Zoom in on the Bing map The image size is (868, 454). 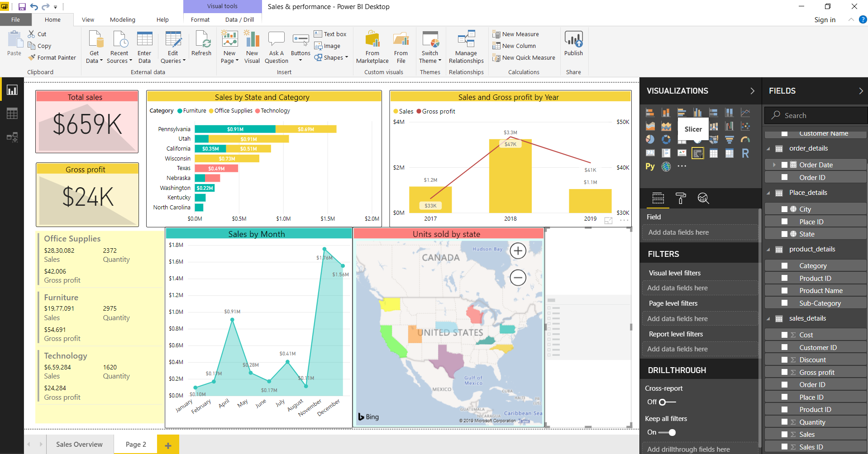pos(518,251)
